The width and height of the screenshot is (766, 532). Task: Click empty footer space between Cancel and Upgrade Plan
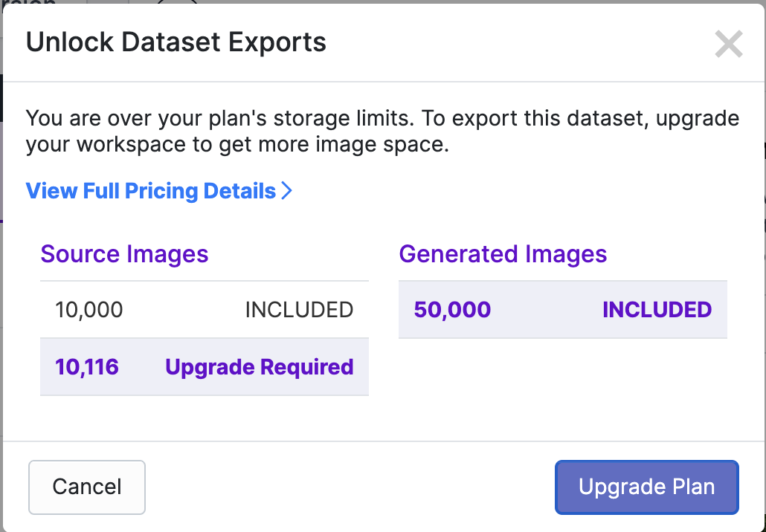(350, 487)
